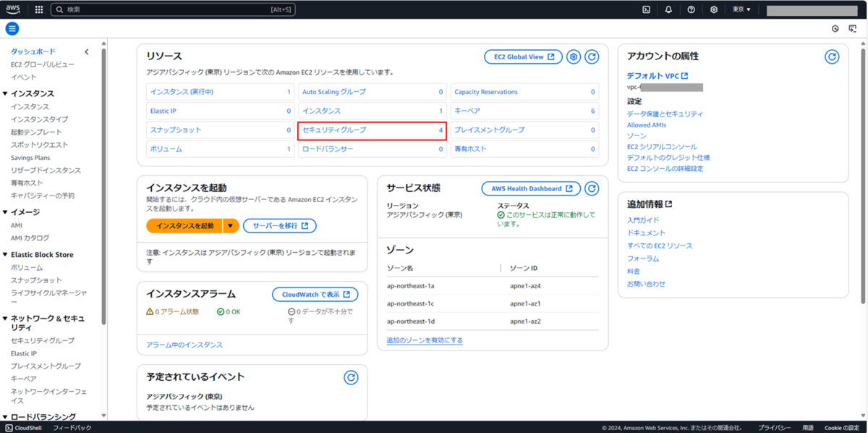
Task: Toggle the blue hamburger navigation menu
Action: coord(12,29)
